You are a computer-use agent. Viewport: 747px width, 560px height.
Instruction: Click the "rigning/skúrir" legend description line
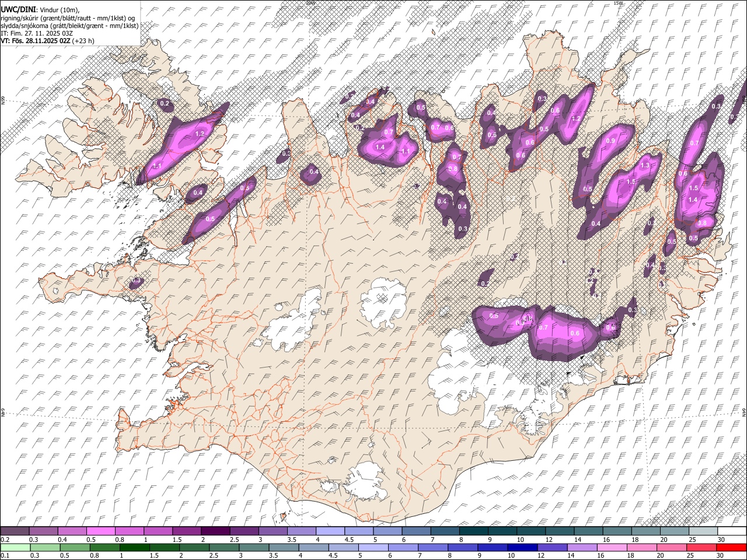click(x=68, y=18)
